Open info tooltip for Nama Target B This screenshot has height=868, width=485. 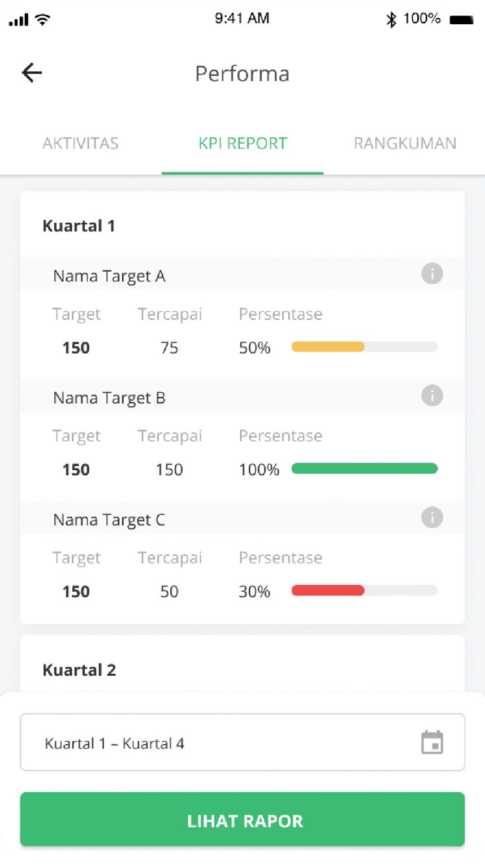pyautogui.click(x=432, y=396)
